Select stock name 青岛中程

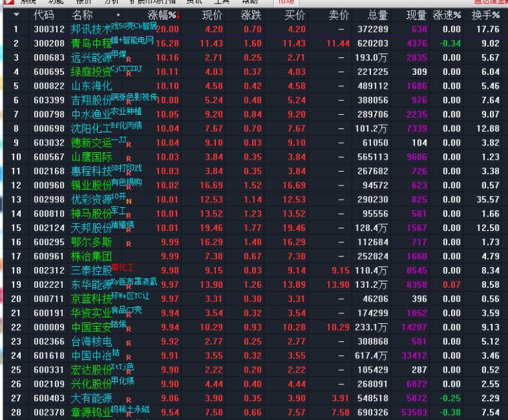click(92, 43)
